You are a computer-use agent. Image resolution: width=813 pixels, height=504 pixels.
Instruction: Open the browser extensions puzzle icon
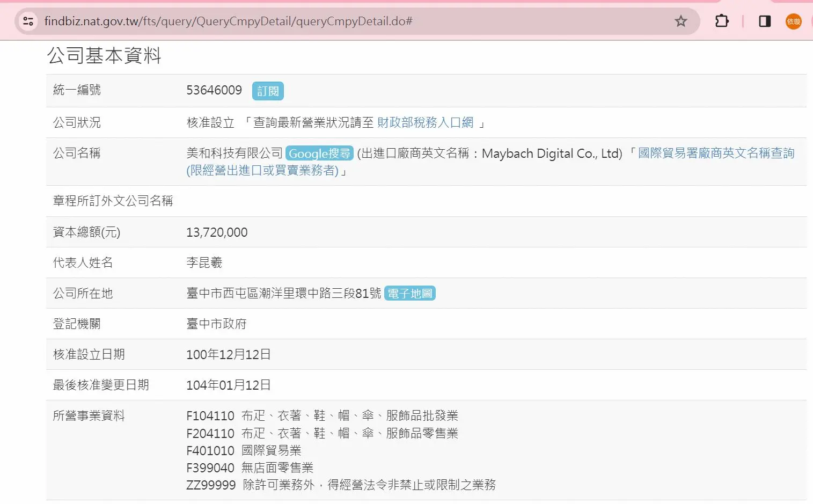(722, 21)
